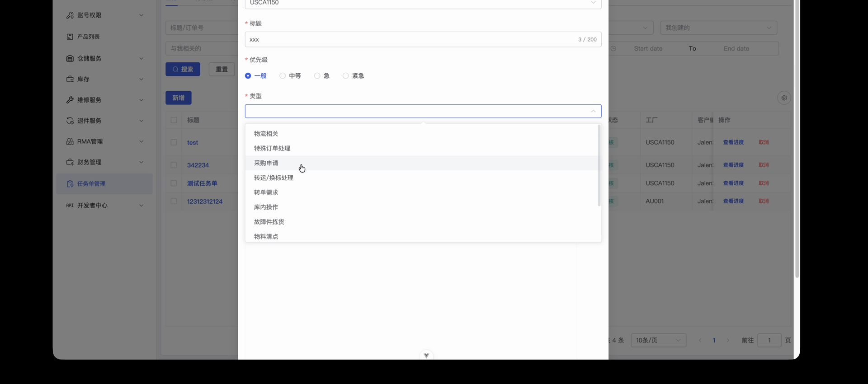Click the RMA管理 sidebar icon
Image resolution: width=868 pixels, height=384 pixels.
point(70,141)
